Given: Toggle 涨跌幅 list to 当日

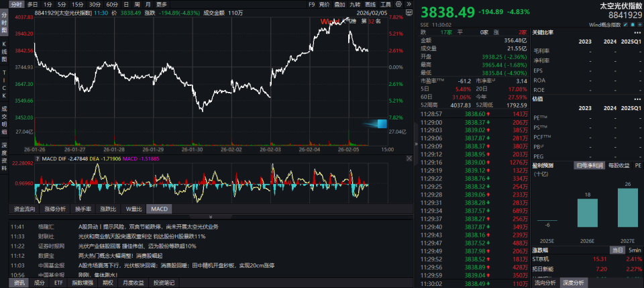Looking at the screenshot, I should pyautogui.click(x=617, y=250).
